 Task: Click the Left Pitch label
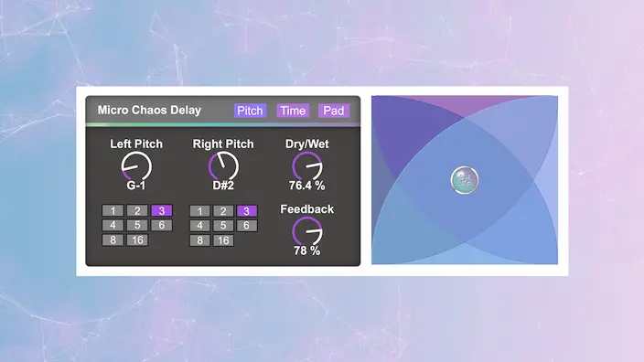(x=136, y=144)
